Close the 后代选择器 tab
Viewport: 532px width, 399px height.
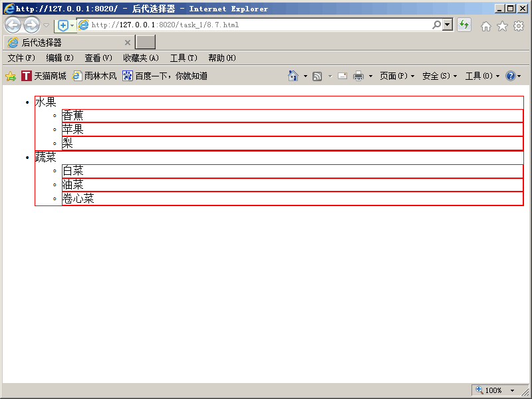coord(128,43)
